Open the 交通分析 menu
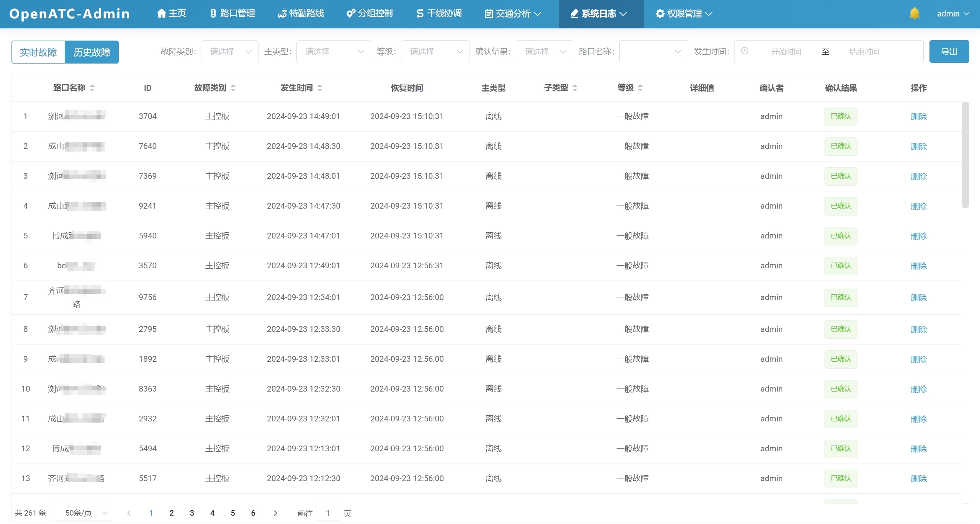The width and height of the screenshot is (980, 524). [x=513, y=14]
